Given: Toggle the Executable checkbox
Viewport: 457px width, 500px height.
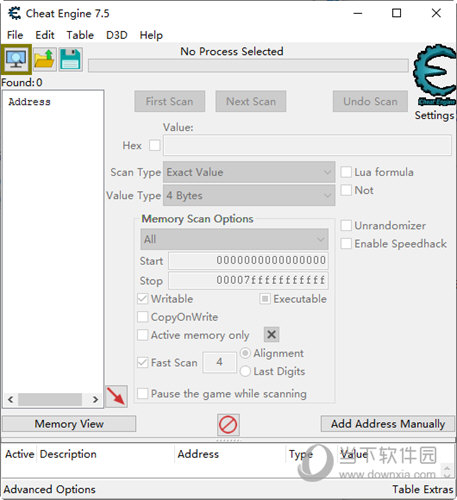Looking at the screenshot, I should tap(265, 299).
